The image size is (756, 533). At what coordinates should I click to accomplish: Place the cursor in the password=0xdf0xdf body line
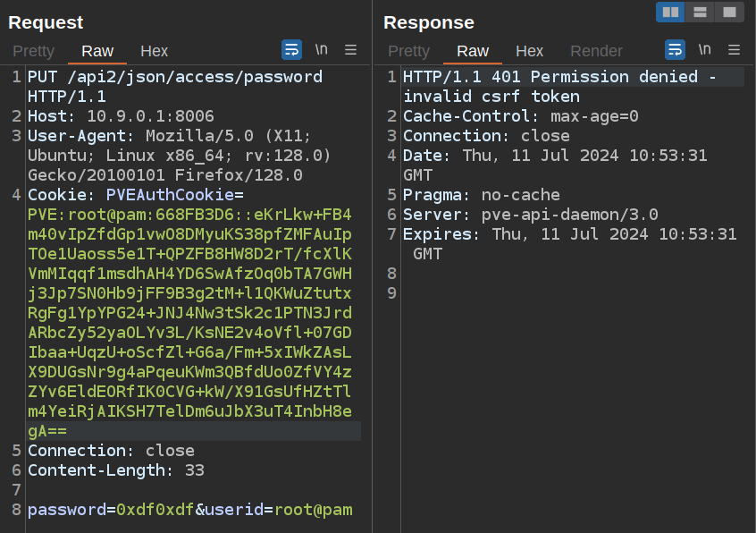[189, 510]
